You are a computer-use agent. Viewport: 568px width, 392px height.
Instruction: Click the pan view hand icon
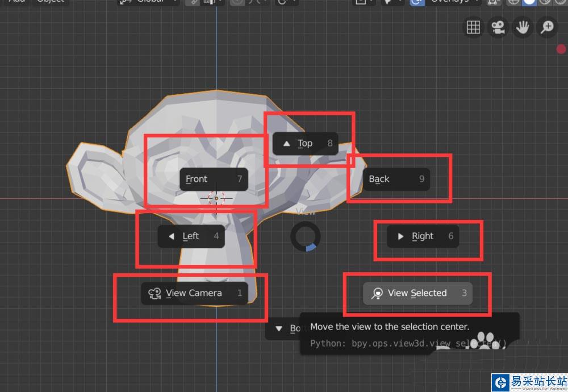(523, 27)
